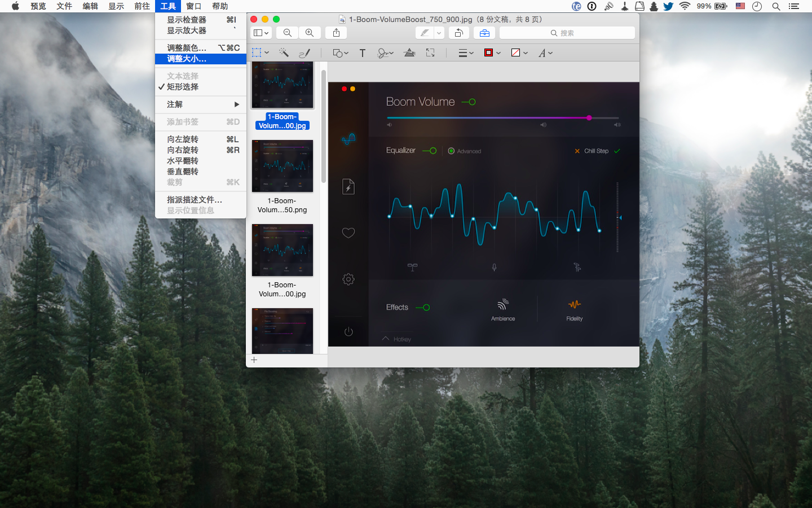Click the window title 1-Boom-VolumeBoost_750_900.jpg
812x508 pixels.
[411, 19]
